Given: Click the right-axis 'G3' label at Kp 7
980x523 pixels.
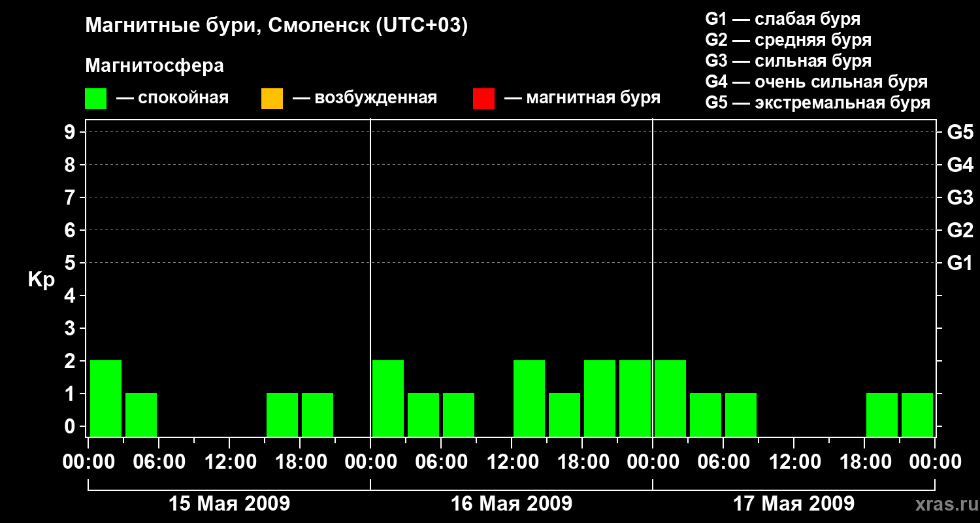Looking at the screenshot, I should 960,197.
